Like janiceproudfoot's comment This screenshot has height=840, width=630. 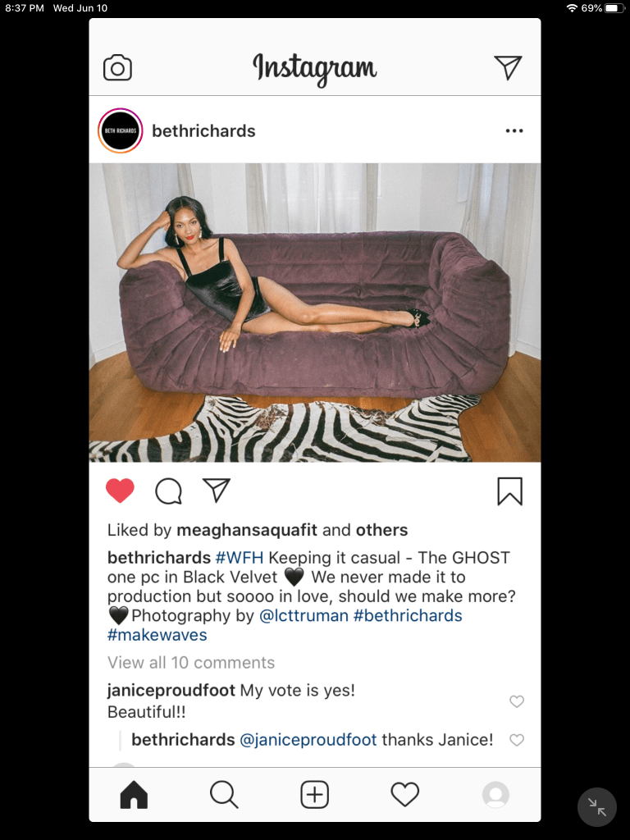[x=517, y=701]
